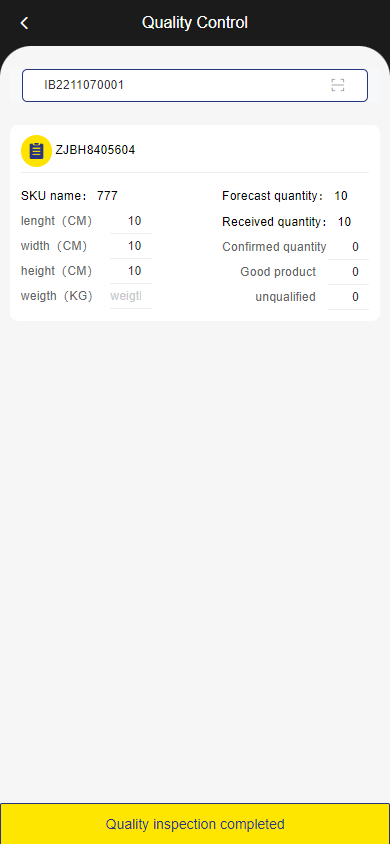Focus the IB2211070001 search field
The width and height of the screenshot is (390, 844).
[x=195, y=85]
